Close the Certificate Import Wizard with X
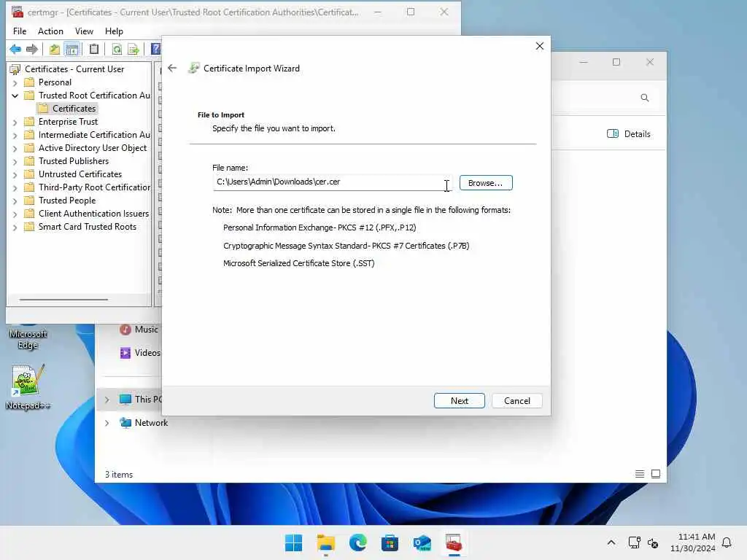This screenshot has width=747, height=560. click(x=539, y=46)
